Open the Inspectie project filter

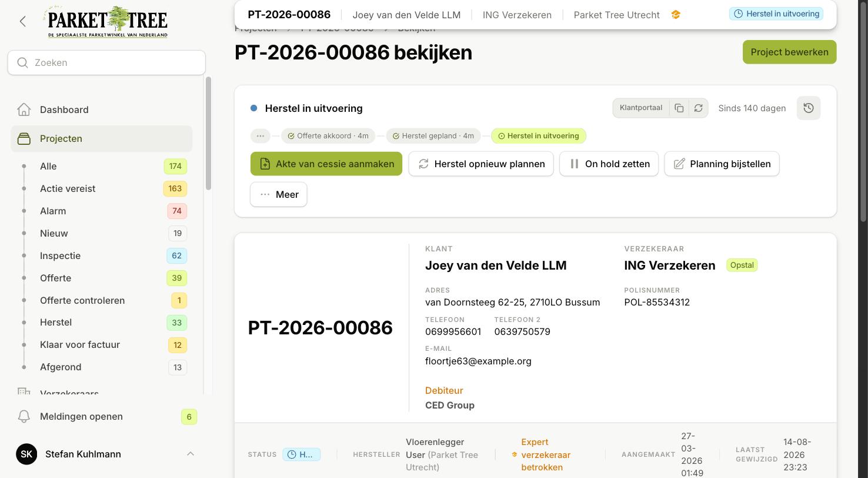(101, 255)
